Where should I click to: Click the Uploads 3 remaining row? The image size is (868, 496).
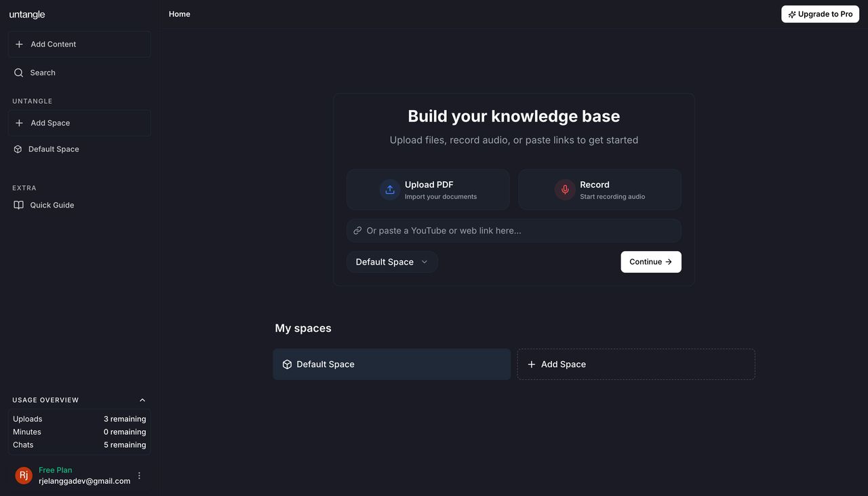point(79,419)
